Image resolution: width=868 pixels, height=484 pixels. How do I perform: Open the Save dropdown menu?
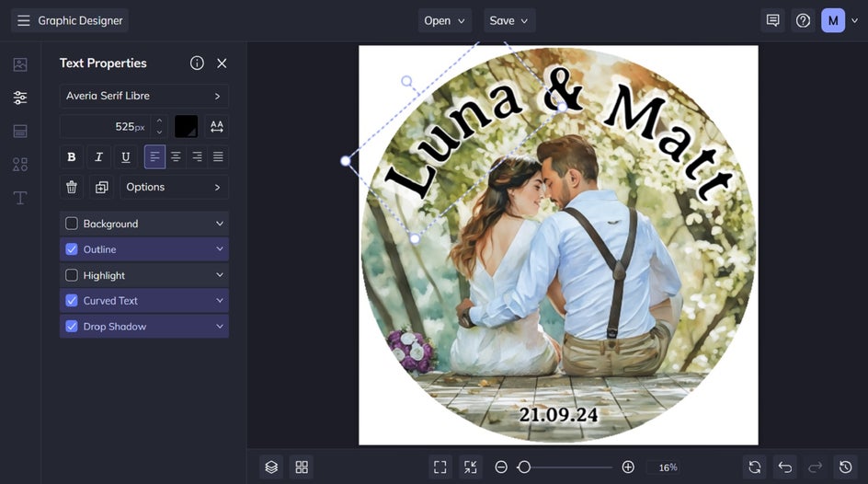pyautogui.click(x=509, y=20)
